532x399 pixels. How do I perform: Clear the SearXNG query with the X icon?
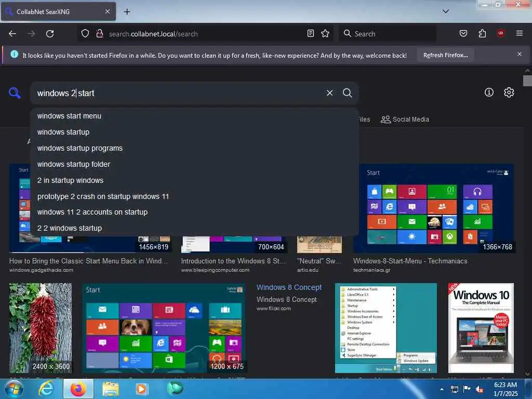point(329,92)
